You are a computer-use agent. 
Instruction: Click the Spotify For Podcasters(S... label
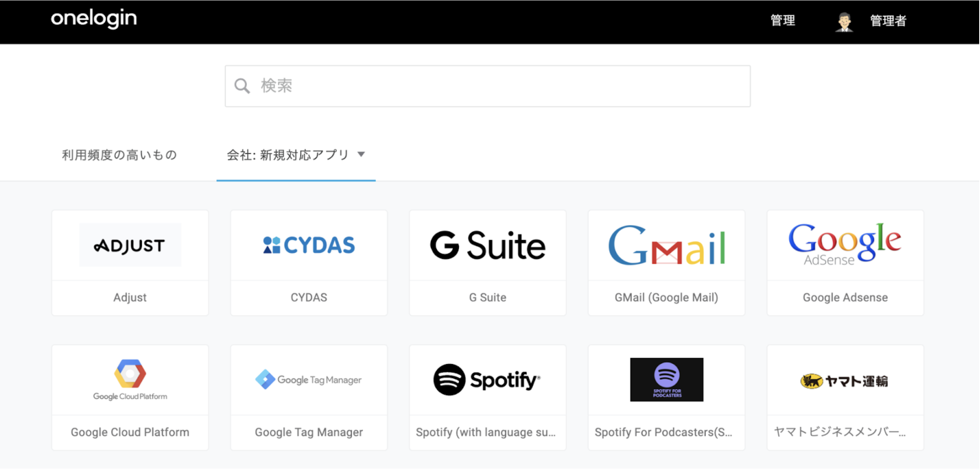coord(664,432)
